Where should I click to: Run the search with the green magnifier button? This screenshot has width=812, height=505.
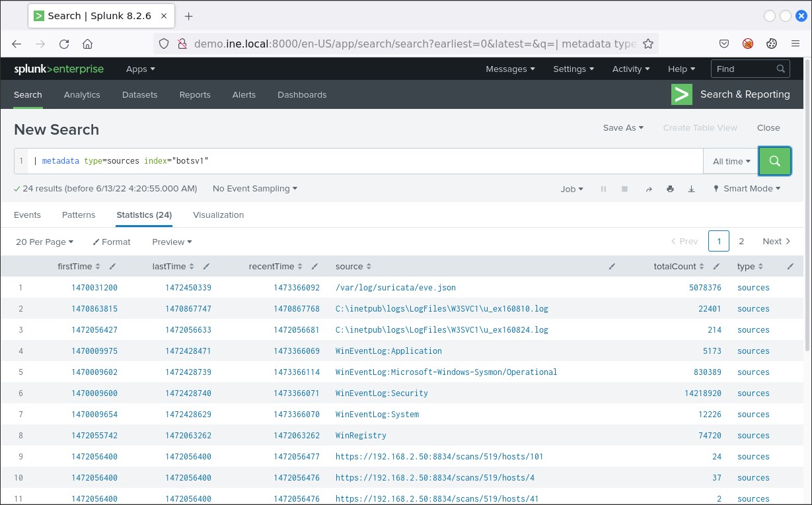(774, 161)
